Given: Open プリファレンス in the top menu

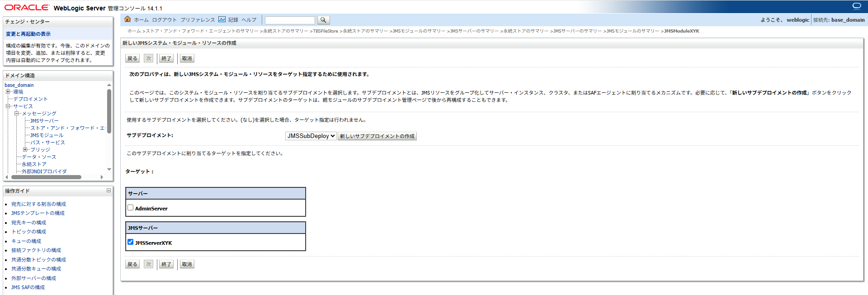Looking at the screenshot, I should 198,20.
